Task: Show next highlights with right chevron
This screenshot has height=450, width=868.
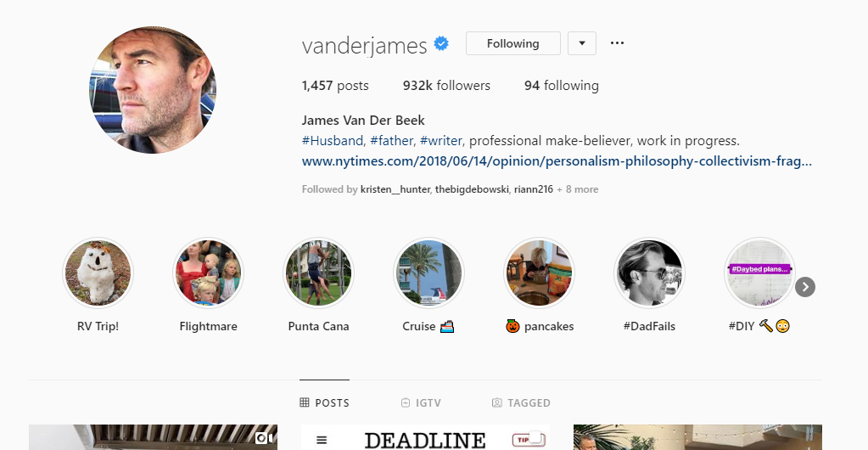Action: pos(805,287)
